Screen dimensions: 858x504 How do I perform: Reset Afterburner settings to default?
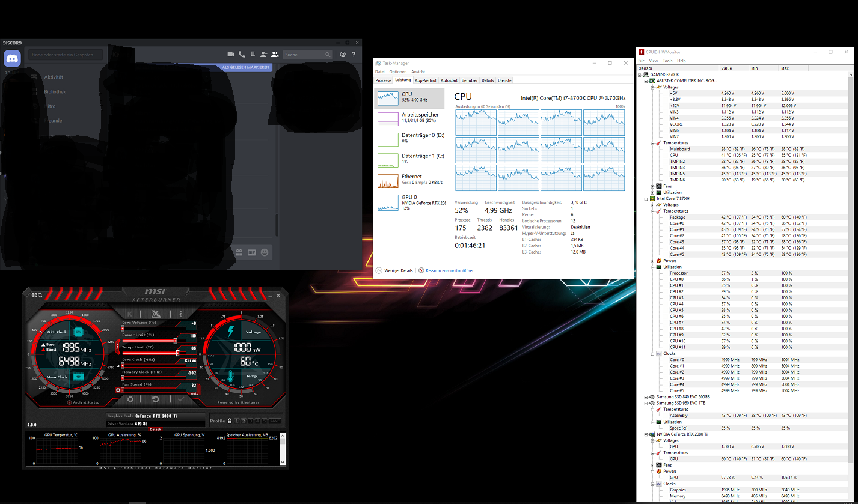pos(156,399)
